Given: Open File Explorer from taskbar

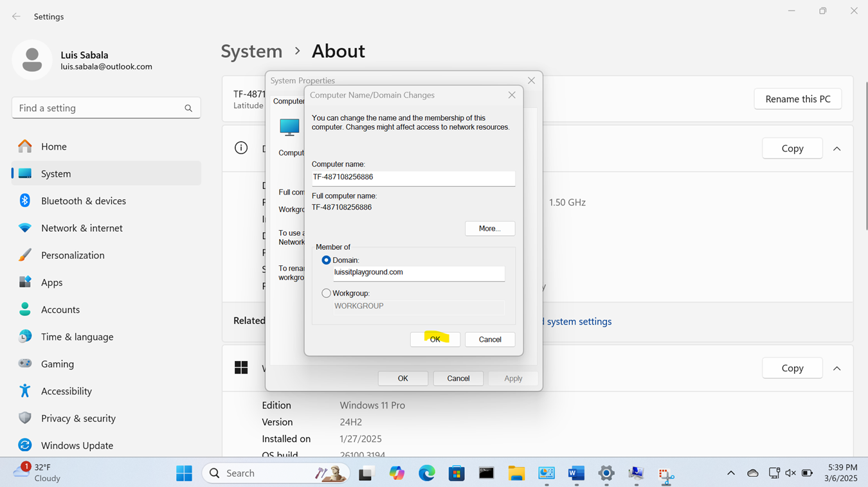Looking at the screenshot, I should (x=516, y=474).
